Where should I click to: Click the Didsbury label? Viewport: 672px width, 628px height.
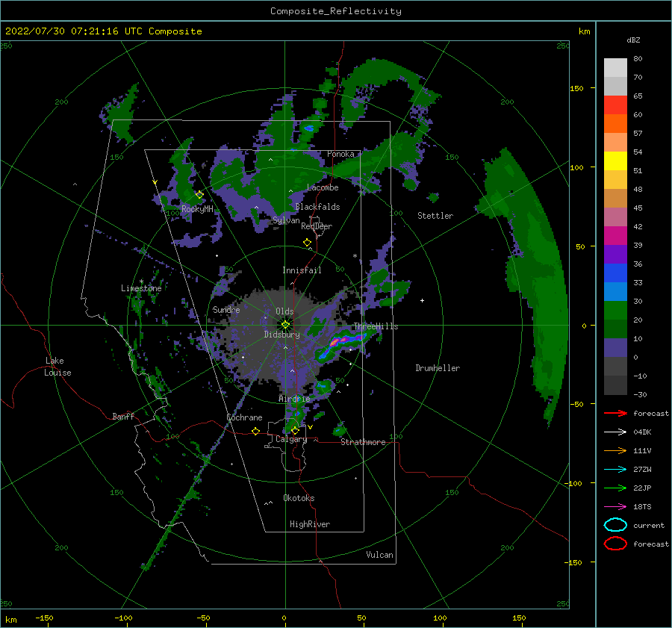pyautogui.click(x=281, y=335)
